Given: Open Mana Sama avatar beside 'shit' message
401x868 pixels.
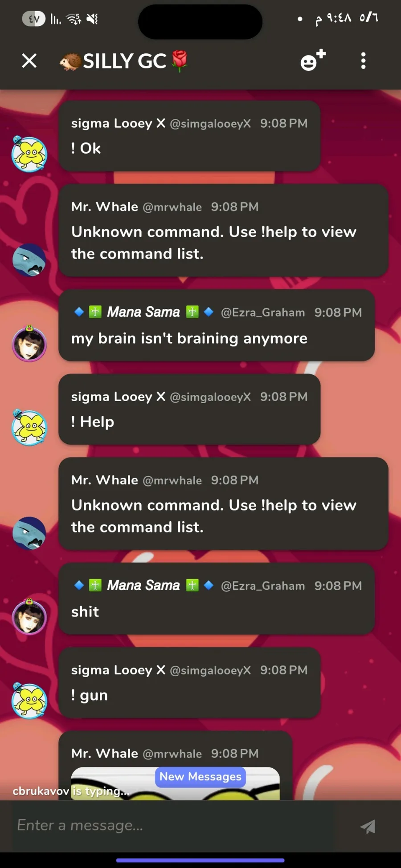Looking at the screenshot, I should tap(29, 617).
